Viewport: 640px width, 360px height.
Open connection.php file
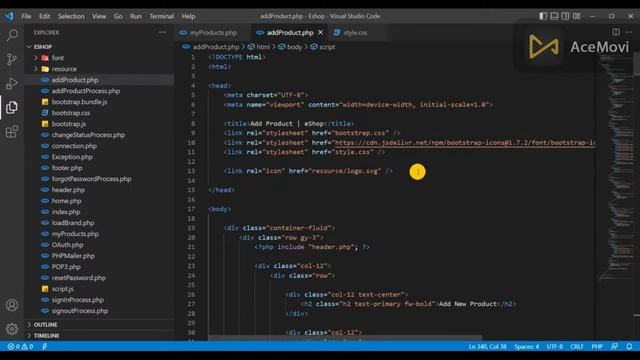point(74,146)
